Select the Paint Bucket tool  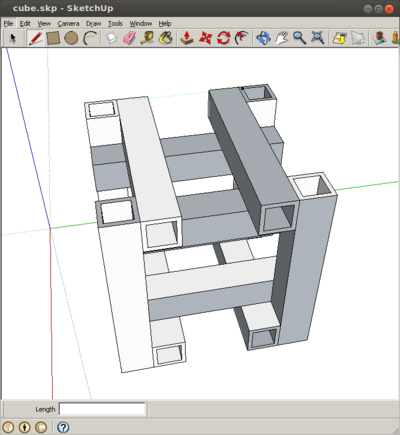166,38
